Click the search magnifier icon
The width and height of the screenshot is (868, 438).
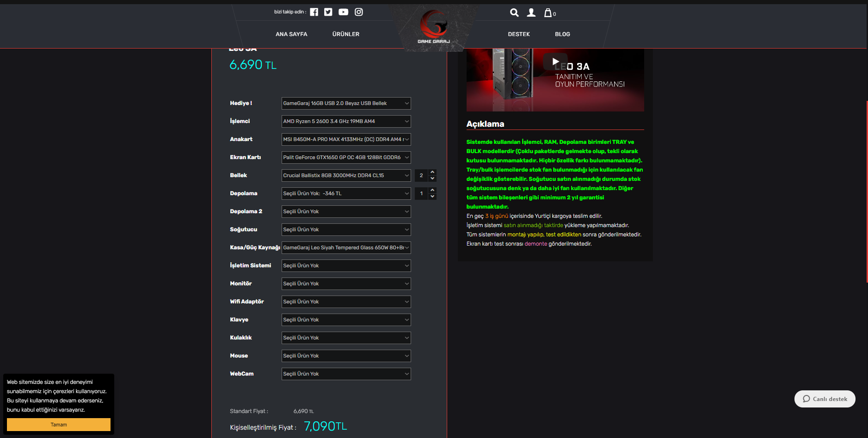(x=514, y=13)
